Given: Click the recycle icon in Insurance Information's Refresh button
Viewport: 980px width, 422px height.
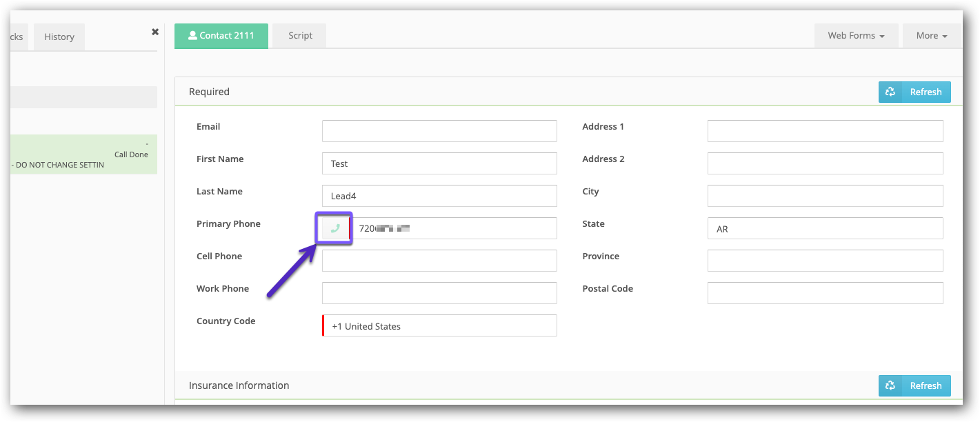Looking at the screenshot, I should (890, 385).
